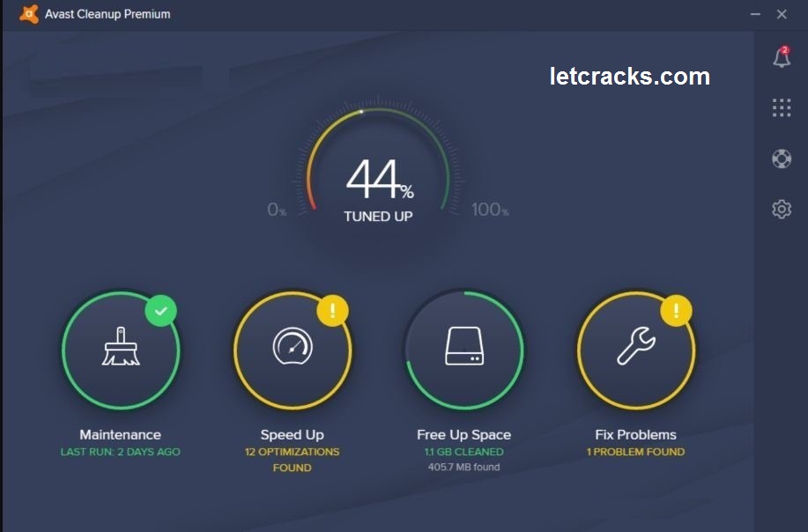Click the '405.7 MB found' text

coord(463,467)
